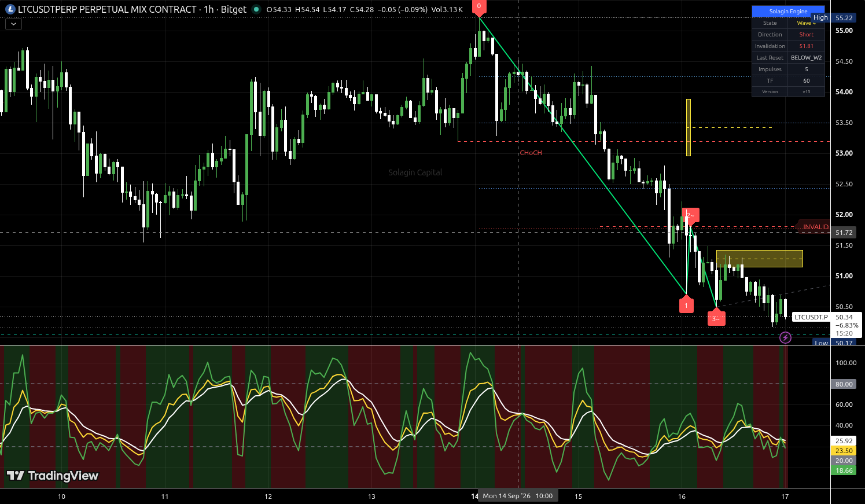The height and width of the screenshot is (504, 865).
Task: Click the 53.00 price axis label
Action: [x=844, y=153]
